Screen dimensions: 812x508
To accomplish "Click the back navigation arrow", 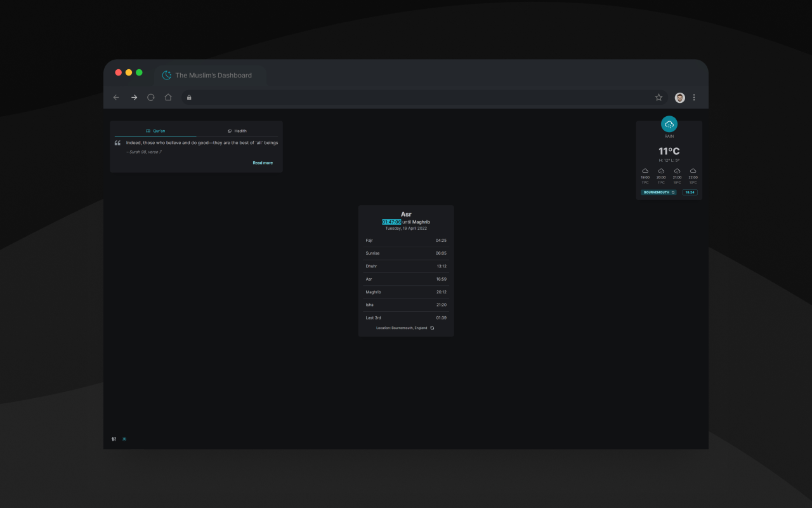I will [116, 97].
